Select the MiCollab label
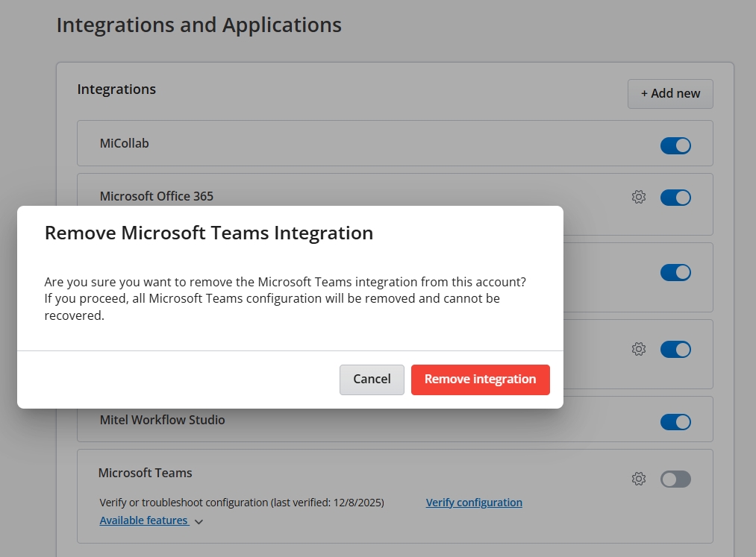The image size is (756, 557). click(125, 143)
